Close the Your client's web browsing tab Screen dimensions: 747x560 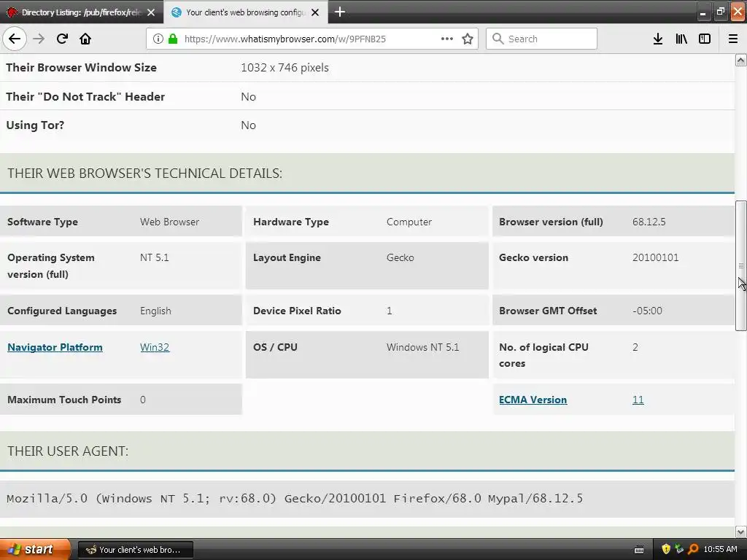tap(315, 12)
